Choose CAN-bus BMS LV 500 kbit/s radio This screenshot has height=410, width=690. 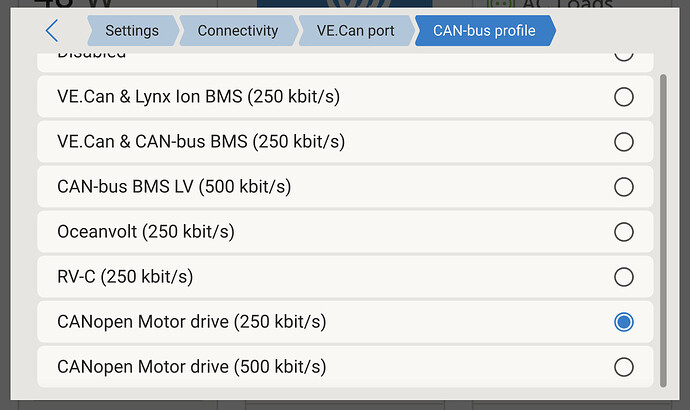(624, 187)
